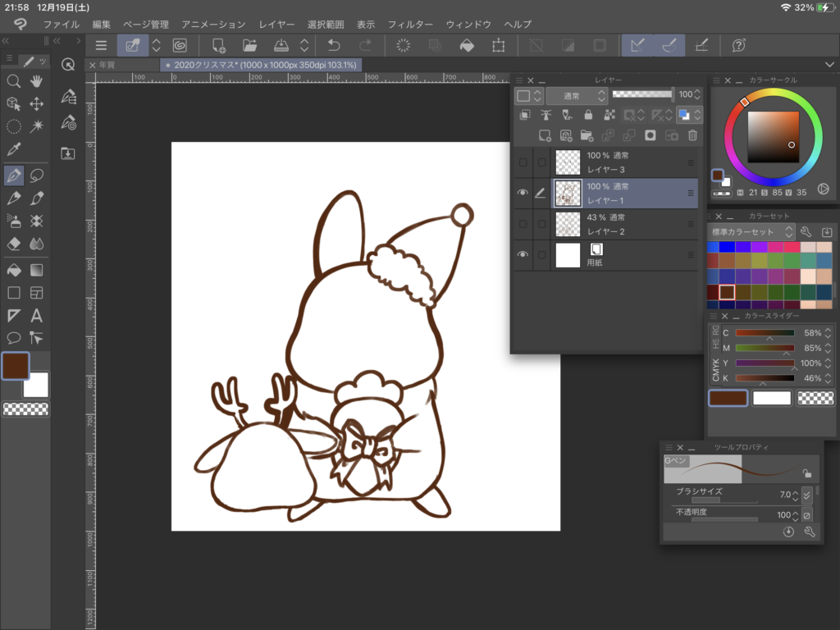Select the Eraser tool

[x=14, y=244]
